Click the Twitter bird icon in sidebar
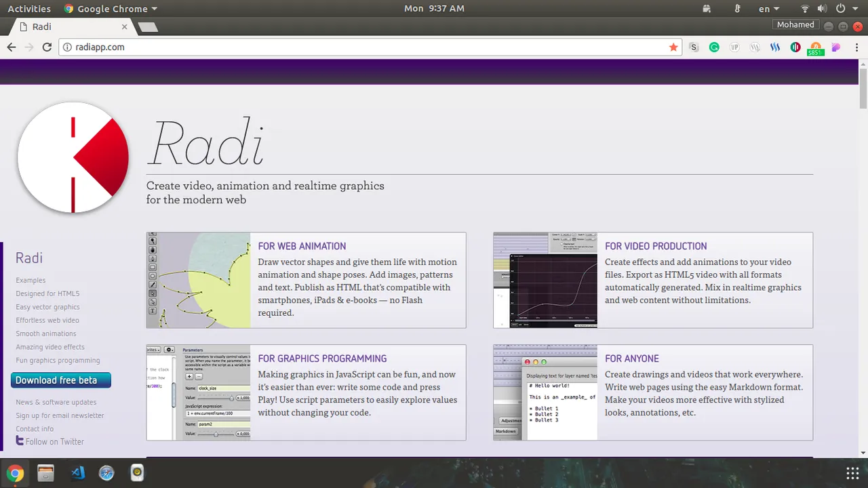The image size is (868, 488). [20, 441]
